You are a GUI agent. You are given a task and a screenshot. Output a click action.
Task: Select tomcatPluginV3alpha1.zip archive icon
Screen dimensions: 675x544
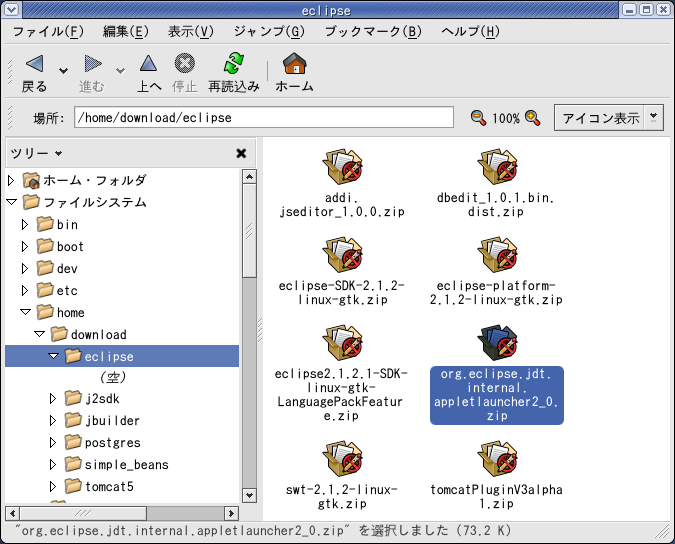[497, 458]
